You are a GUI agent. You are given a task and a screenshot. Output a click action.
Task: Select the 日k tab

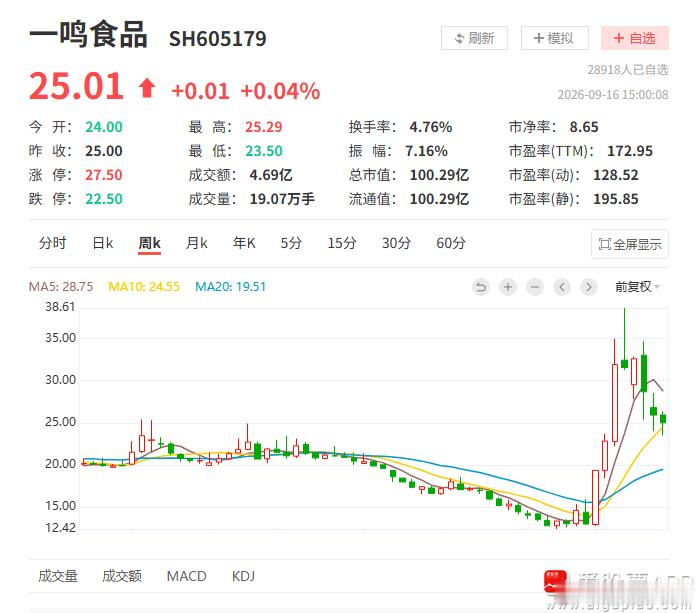(103, 243)
